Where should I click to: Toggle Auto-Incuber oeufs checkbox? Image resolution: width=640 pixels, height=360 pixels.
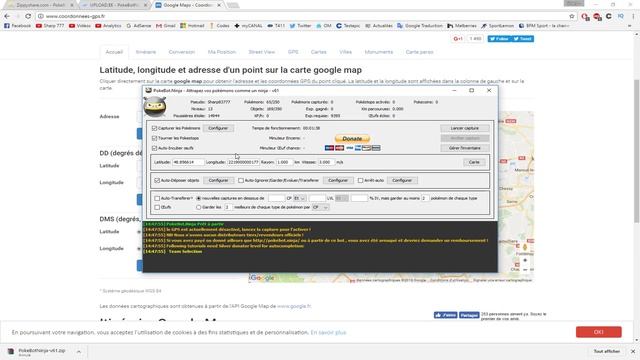(x=155, y=148)
